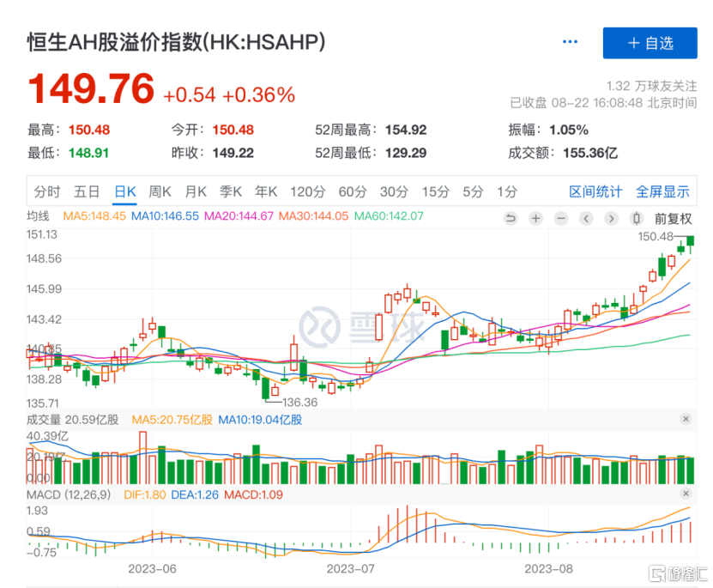Screen dimensions: 713x588
Task: Click the 全屏显示 fullscreen link
Action: pos(662,192)
